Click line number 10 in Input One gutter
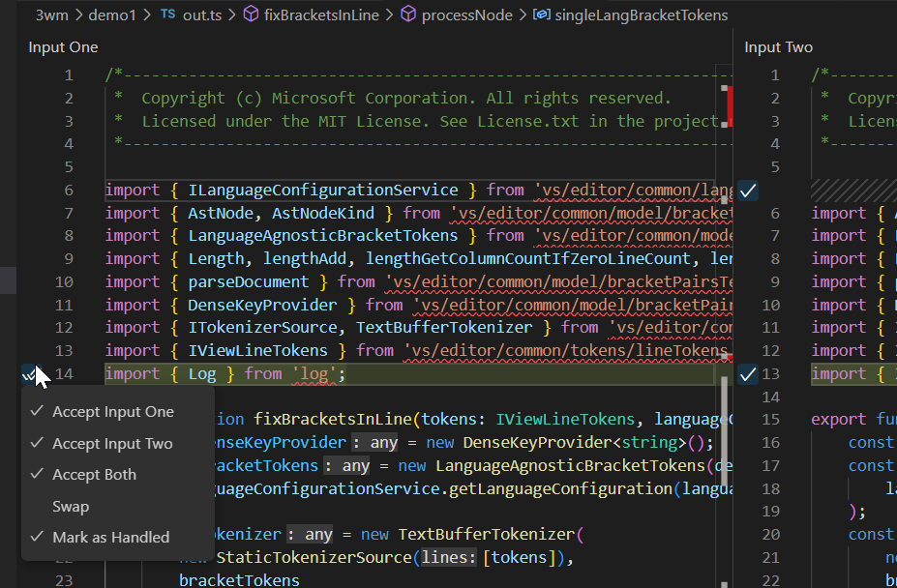The width and height of the screenshot is (897, 588). [64, 281]
